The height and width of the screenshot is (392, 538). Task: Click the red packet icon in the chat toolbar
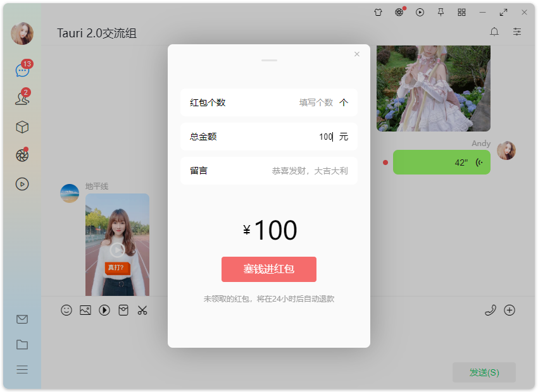click(123, 310)
